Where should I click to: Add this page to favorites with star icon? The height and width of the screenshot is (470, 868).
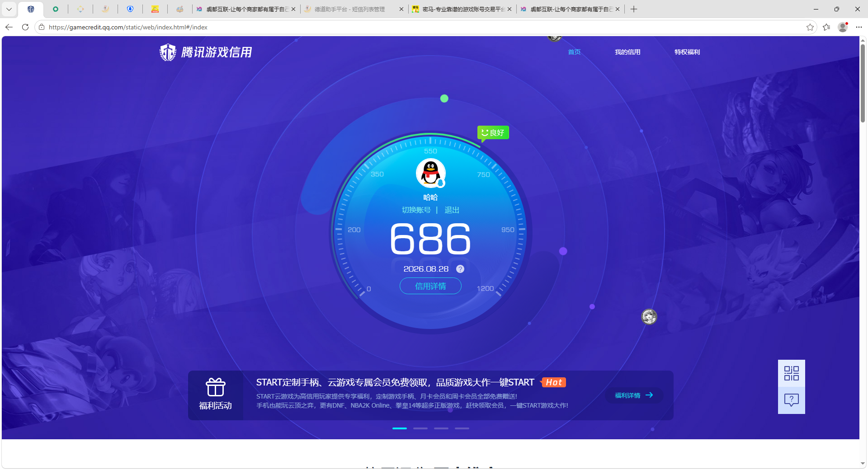(x=810, y=27)
